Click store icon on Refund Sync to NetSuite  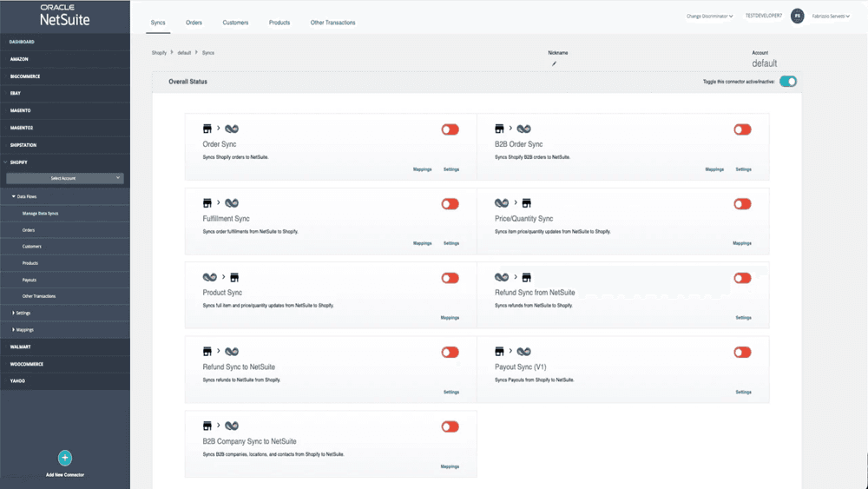207,352
